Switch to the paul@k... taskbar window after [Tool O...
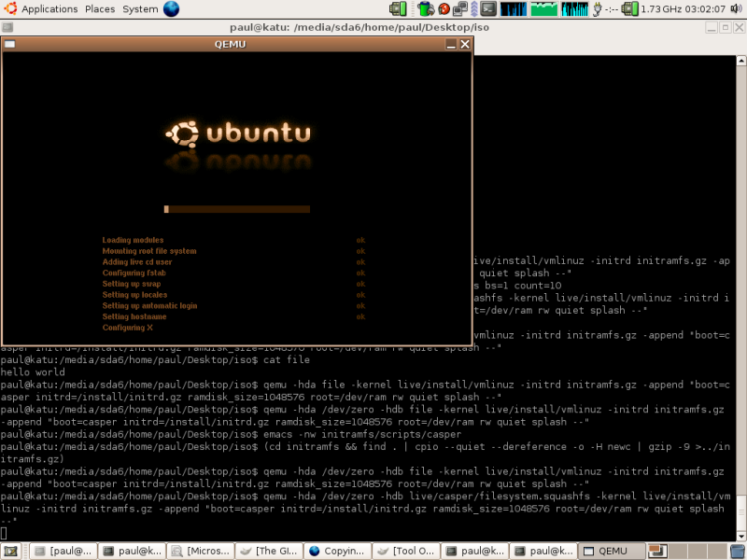This screenshot has width=747, height=560. [x=475, y=552]
